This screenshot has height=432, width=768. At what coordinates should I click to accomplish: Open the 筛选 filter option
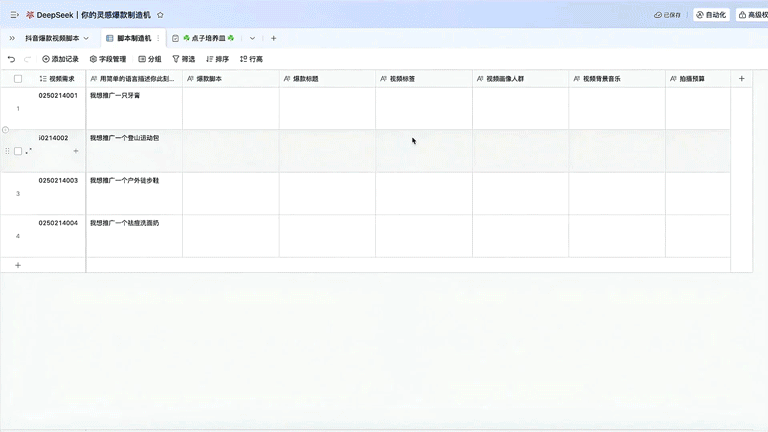[184, 59]
